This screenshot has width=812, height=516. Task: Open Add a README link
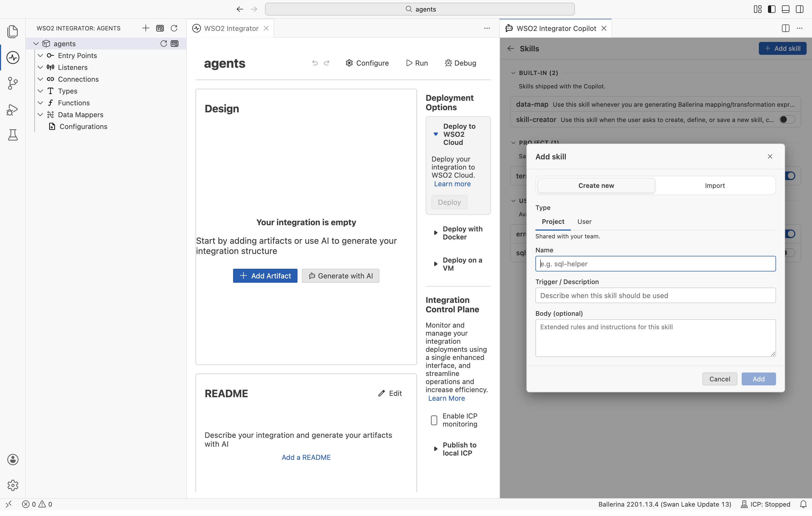(x=306, y=457)
